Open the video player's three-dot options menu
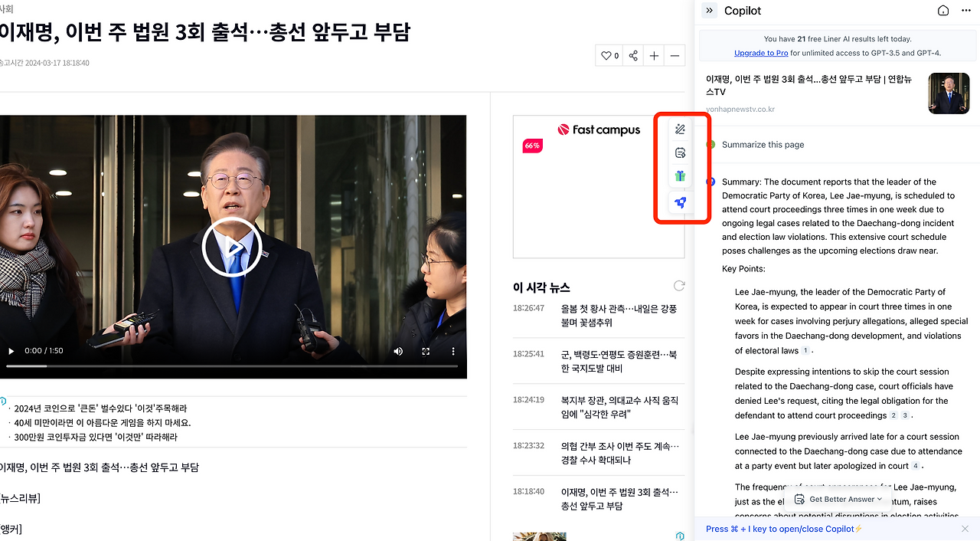 point(453,351)
